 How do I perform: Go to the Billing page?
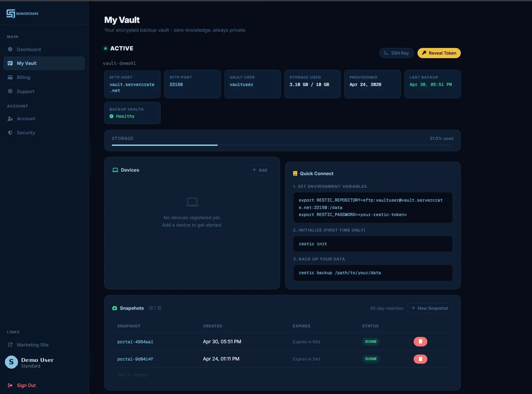point(44,77)
